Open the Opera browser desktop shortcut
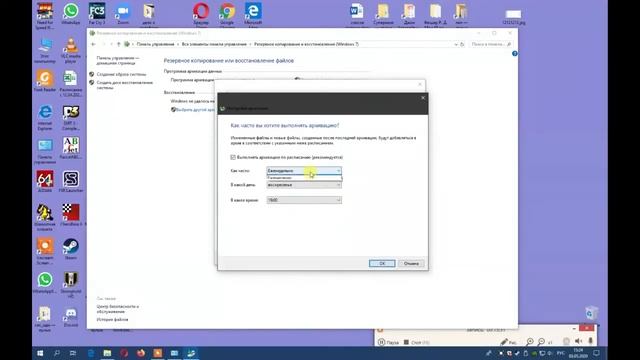This screenshot has height=360, width=640. (201, 13)
